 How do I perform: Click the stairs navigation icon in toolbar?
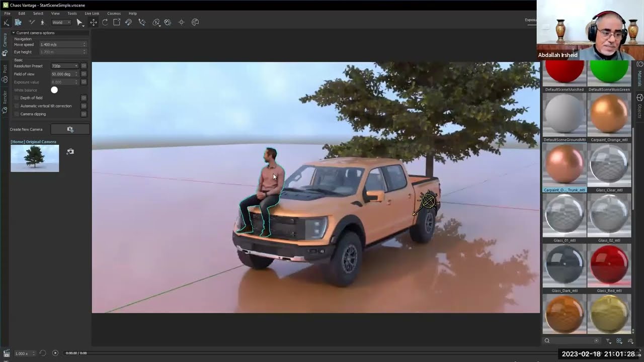click(32, 22)
